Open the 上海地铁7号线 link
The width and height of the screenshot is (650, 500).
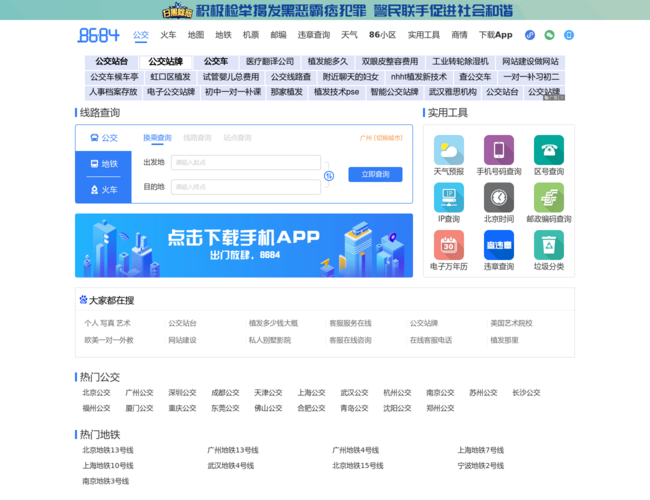480,450
